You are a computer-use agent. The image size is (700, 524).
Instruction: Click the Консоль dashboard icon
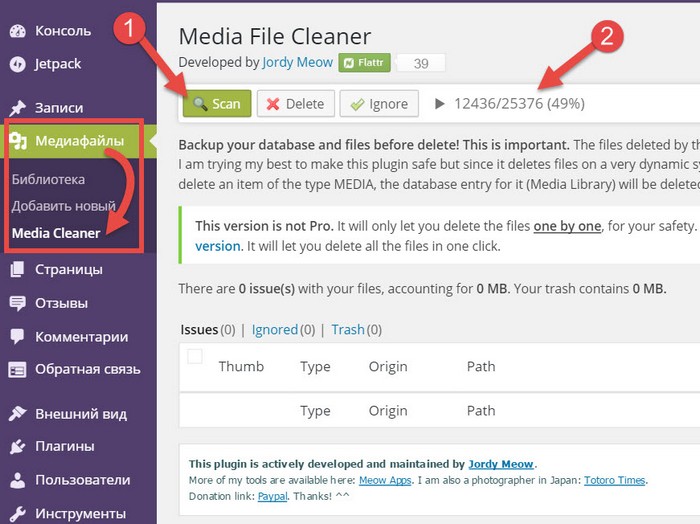[x=18, y=31]
